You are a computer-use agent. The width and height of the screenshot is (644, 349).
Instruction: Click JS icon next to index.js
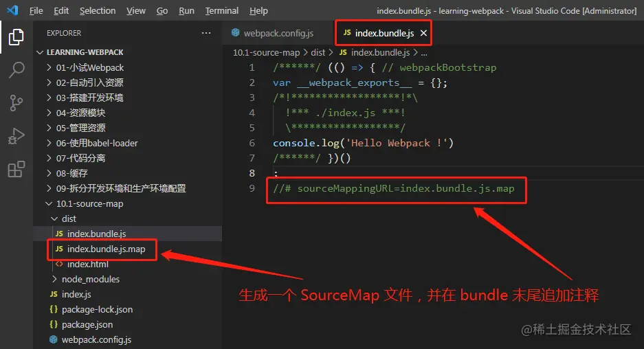click(54, 295)
